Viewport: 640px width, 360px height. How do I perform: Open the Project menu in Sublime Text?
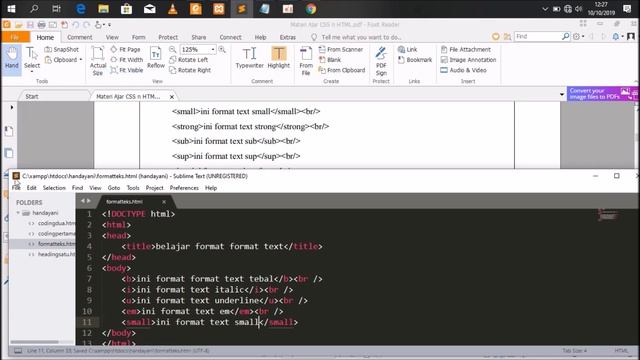pyautogui.click(x=154, y=188)
